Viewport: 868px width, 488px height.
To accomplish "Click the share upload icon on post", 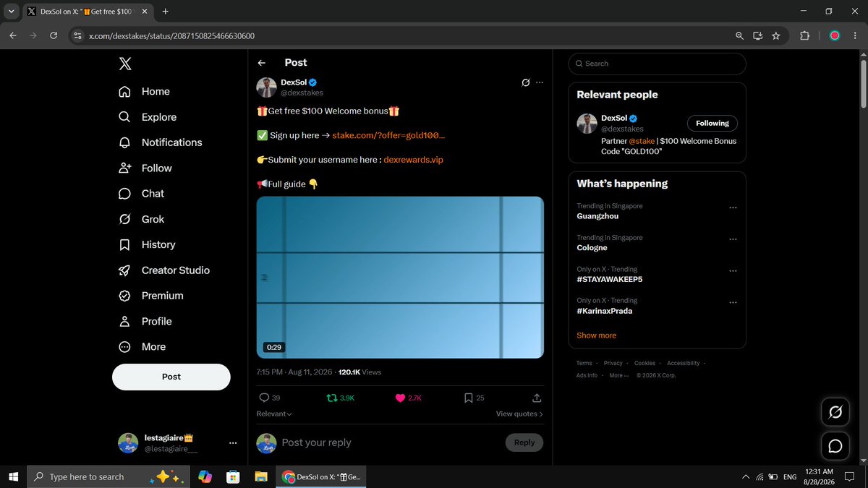I will (537, 398).
